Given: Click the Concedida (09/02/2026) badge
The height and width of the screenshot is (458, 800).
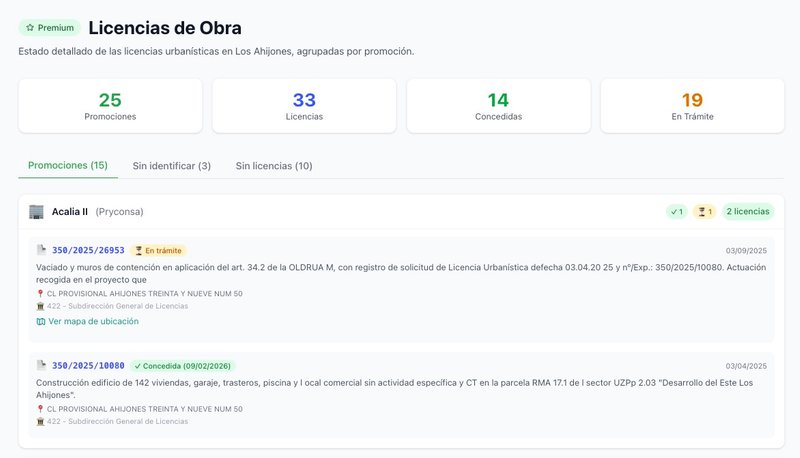Looking at the screenshot, I should point(183,366).
